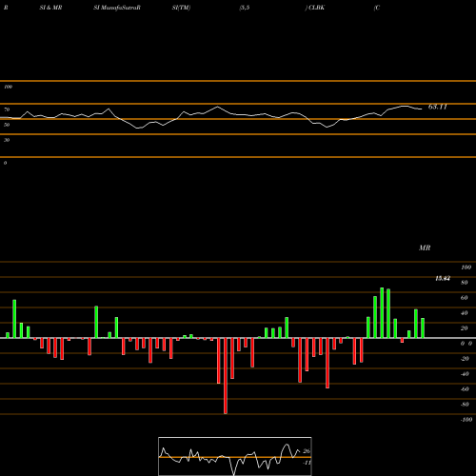Click the 'CLBK' ticker symbol text
The image size is (476, 476).
(316, 8)
